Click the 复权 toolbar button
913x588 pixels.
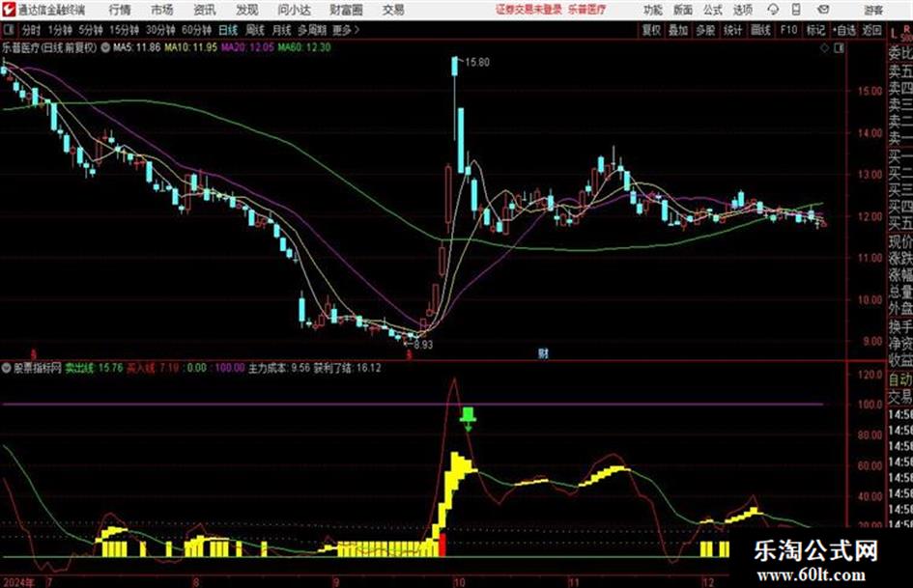[x=651, y=30]
